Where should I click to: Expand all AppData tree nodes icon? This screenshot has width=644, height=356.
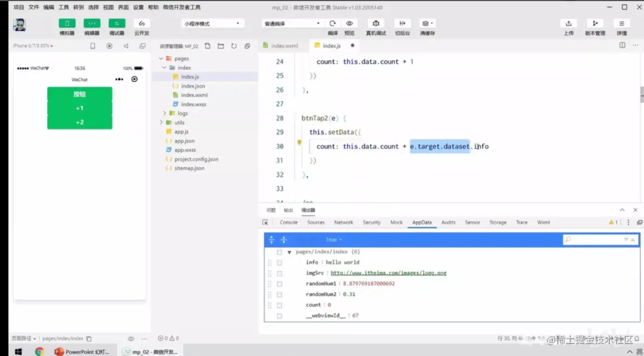tap(271, 240)
